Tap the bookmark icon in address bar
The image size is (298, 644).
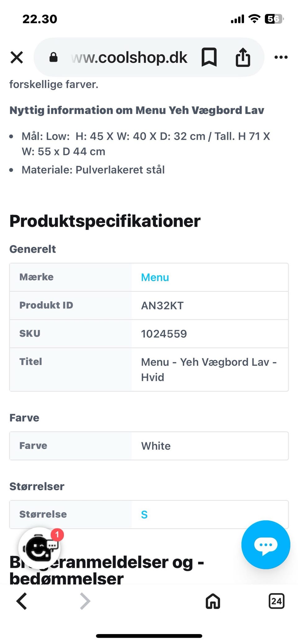coord(209,57)
